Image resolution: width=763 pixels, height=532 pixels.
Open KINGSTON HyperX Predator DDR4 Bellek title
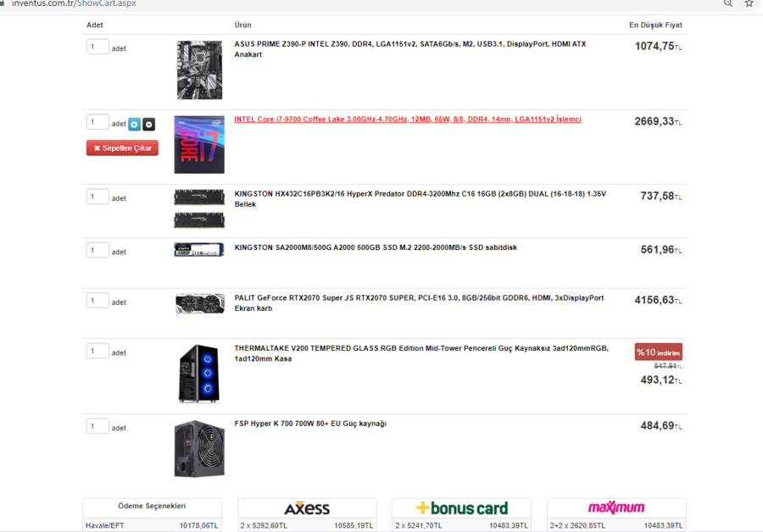[x=420, y=199]
